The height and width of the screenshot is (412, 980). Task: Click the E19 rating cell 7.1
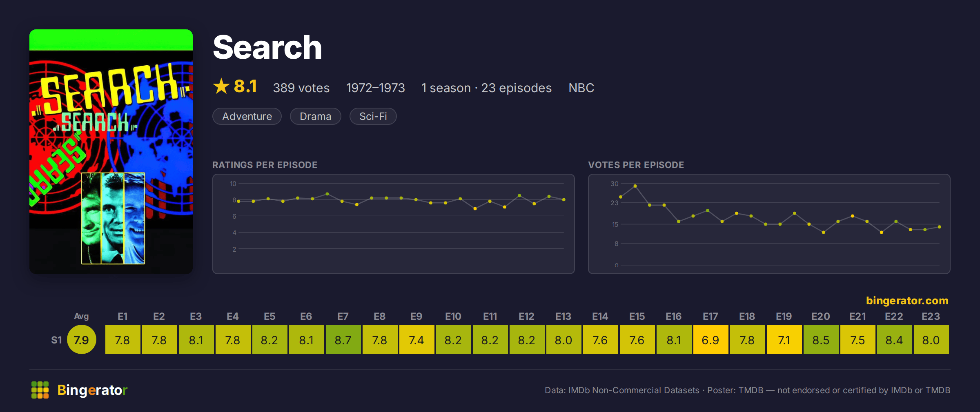784,339
